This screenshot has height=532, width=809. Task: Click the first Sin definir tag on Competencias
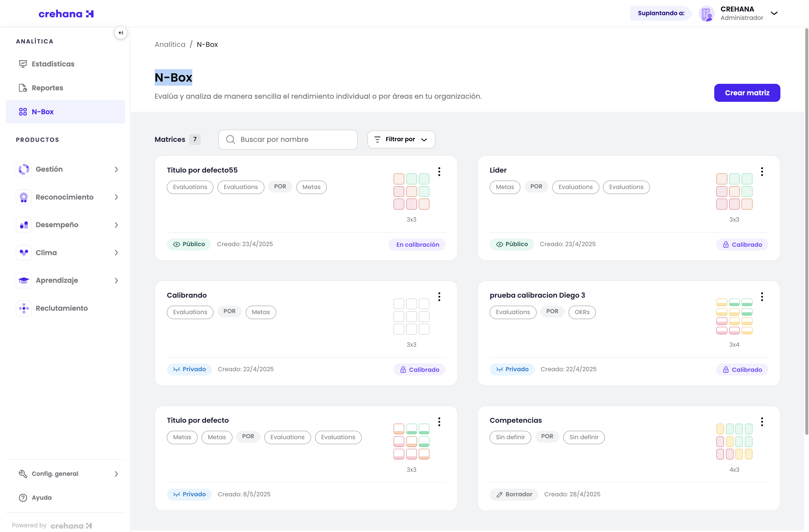510,437
